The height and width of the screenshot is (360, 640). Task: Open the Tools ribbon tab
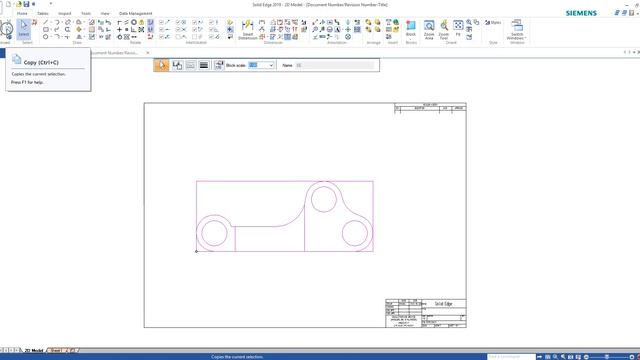coord(86,13)
